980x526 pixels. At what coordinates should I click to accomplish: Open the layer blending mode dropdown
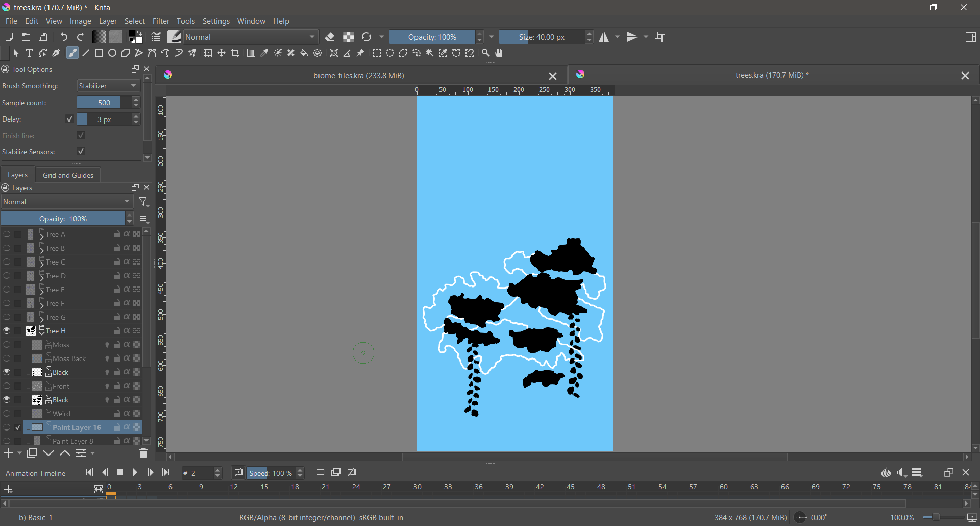tap(67, 202)
